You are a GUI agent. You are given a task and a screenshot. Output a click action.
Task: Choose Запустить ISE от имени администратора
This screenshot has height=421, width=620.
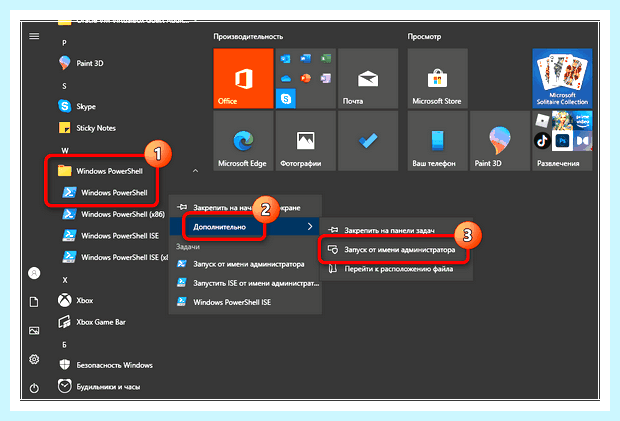pos(245,283)
